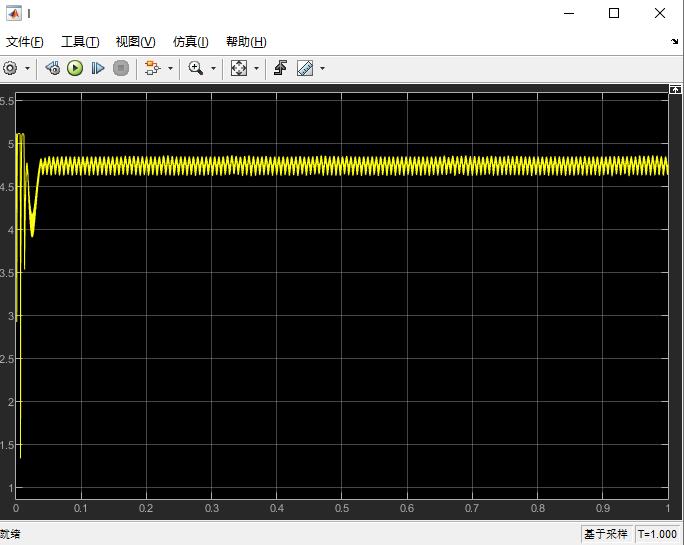This screenshot has height=545, width=684.
Task: Click the scale axes limits icon
Action: (x=239, y=68)
